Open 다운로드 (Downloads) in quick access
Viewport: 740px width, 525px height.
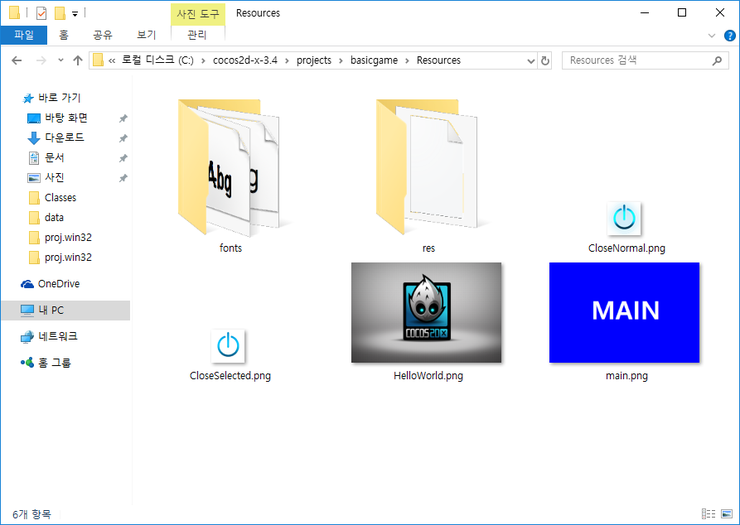click(64, 138)
